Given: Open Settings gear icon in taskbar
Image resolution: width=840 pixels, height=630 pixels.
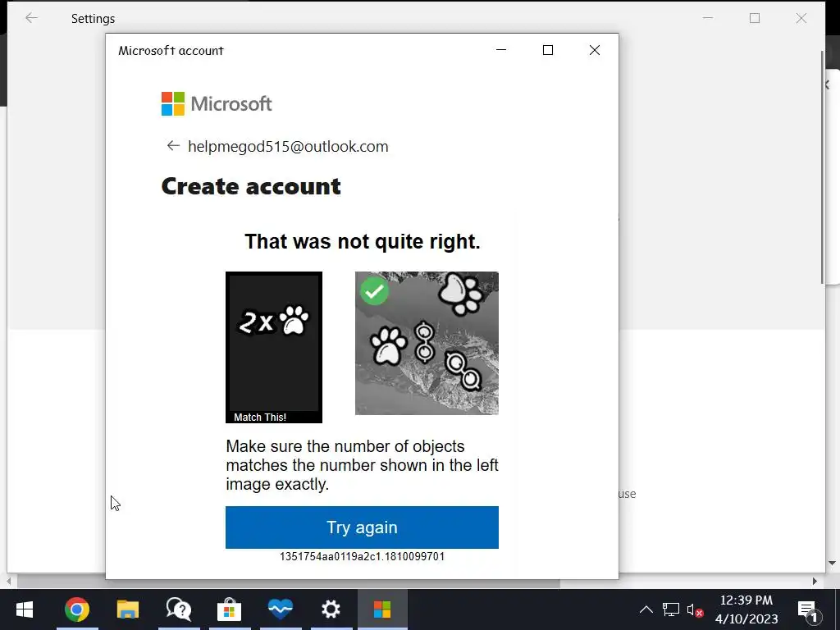Looking at the screenshot, I should [x=331, y=609].
